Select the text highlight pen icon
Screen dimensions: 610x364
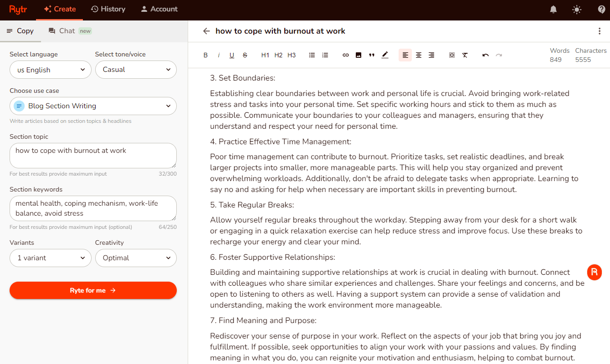(x=385, y=55)
